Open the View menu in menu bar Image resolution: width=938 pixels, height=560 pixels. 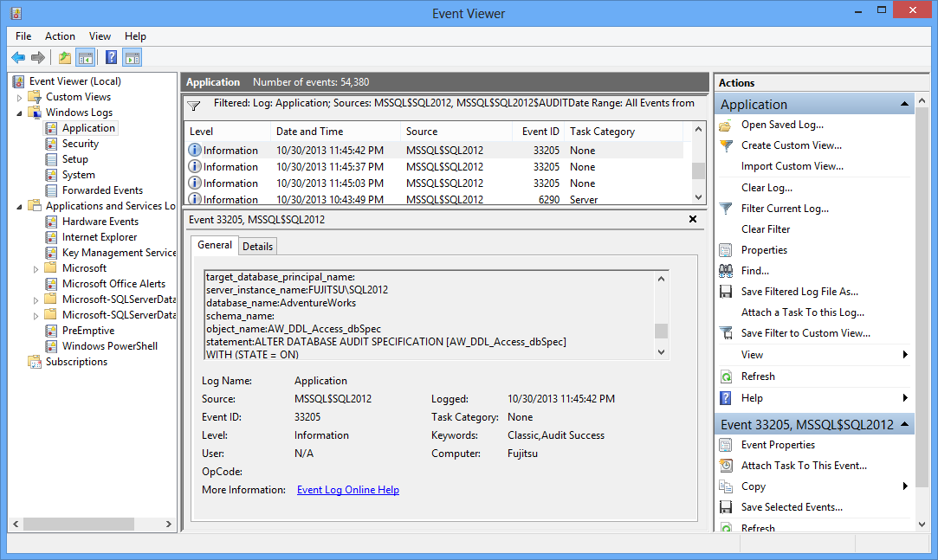[x=100, y=36]
